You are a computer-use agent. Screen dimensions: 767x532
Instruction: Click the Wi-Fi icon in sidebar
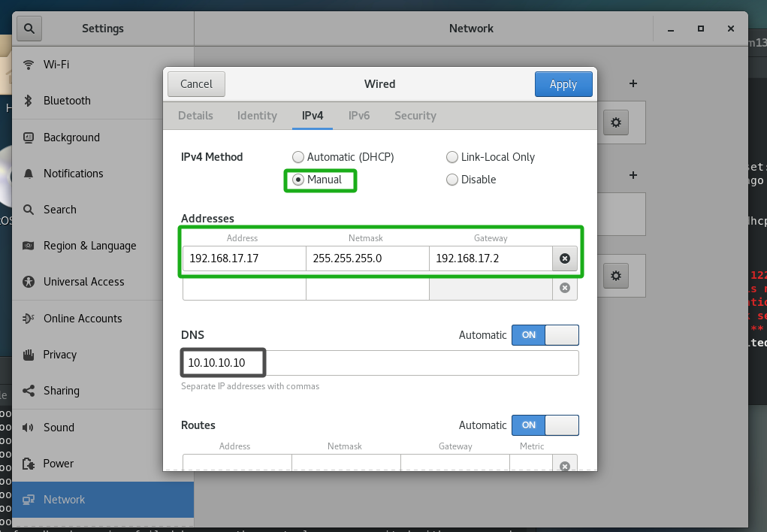point(29,65)
